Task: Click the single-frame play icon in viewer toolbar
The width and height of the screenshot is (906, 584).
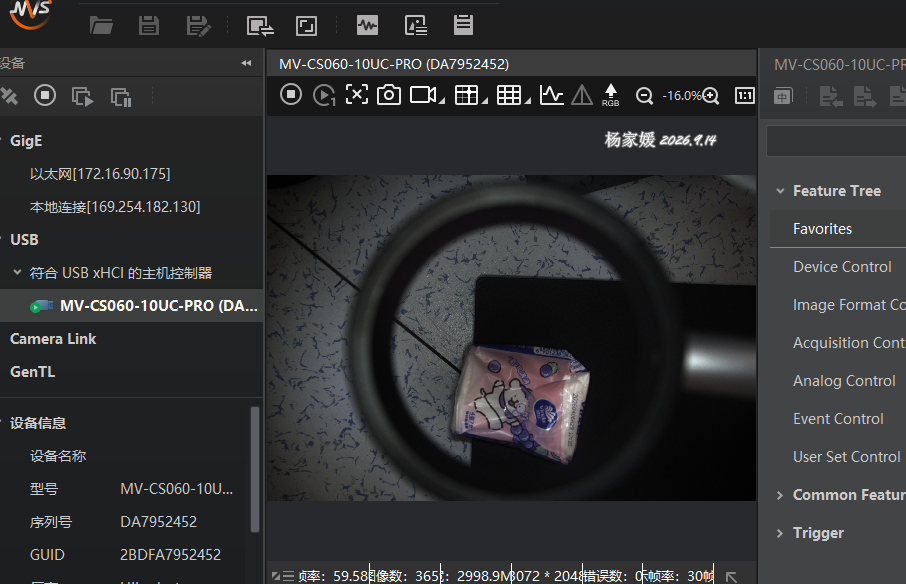Action: [324, 95]
